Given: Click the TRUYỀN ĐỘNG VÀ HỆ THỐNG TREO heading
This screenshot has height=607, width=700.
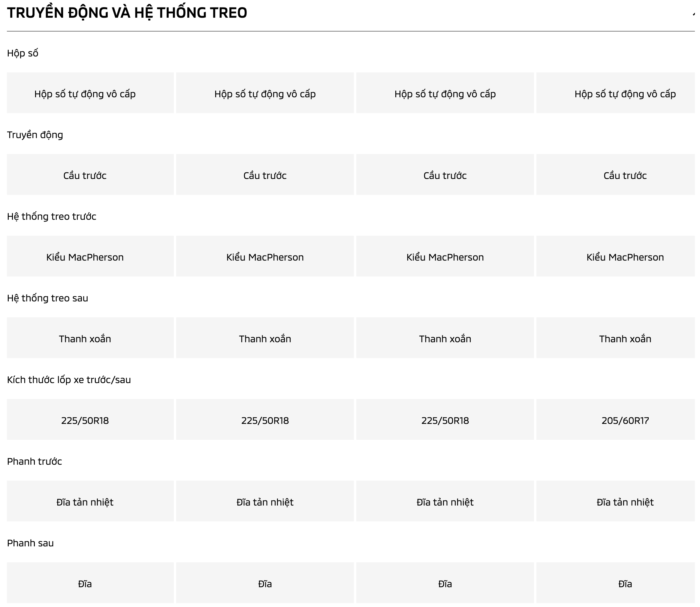Looking at the screenshot, I should (x=127, y=13).
